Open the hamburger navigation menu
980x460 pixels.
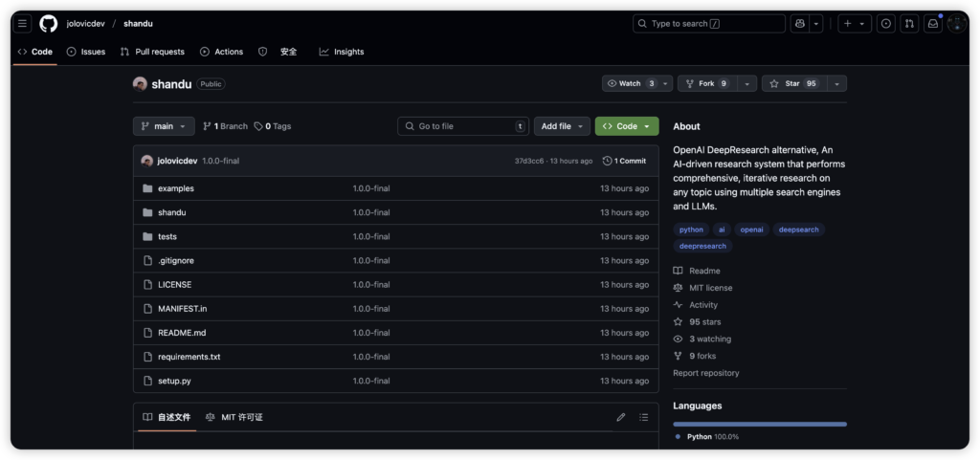[x=23, y=24]
